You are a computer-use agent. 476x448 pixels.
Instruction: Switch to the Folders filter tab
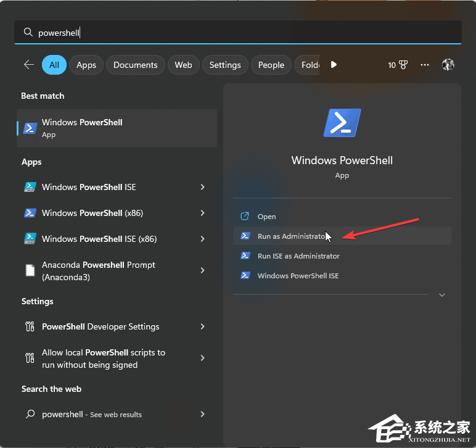pos(307,65)
